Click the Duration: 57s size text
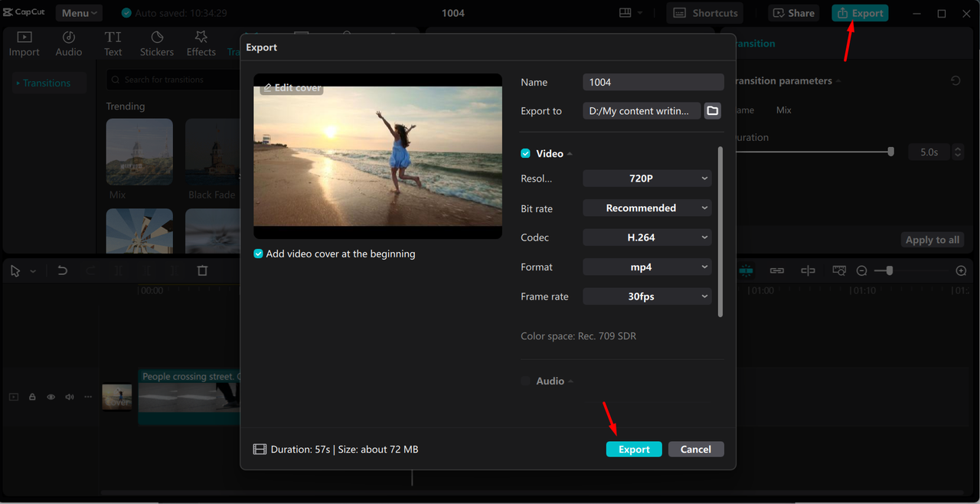This screenshot has width=980, height=504. pyautogui.click(x=345, y=450)
